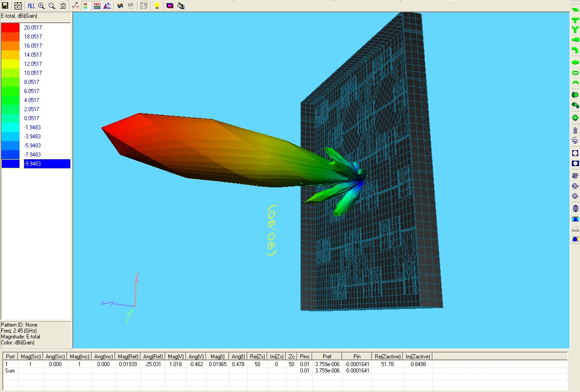
Task: Select the helix coil tool
Action: click(x=575, y=130)
